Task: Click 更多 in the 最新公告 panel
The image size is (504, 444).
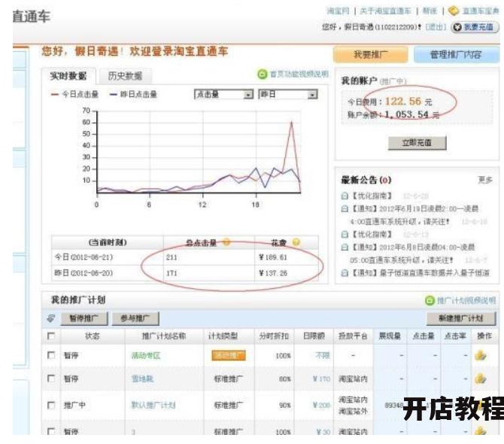Action: 485,180
